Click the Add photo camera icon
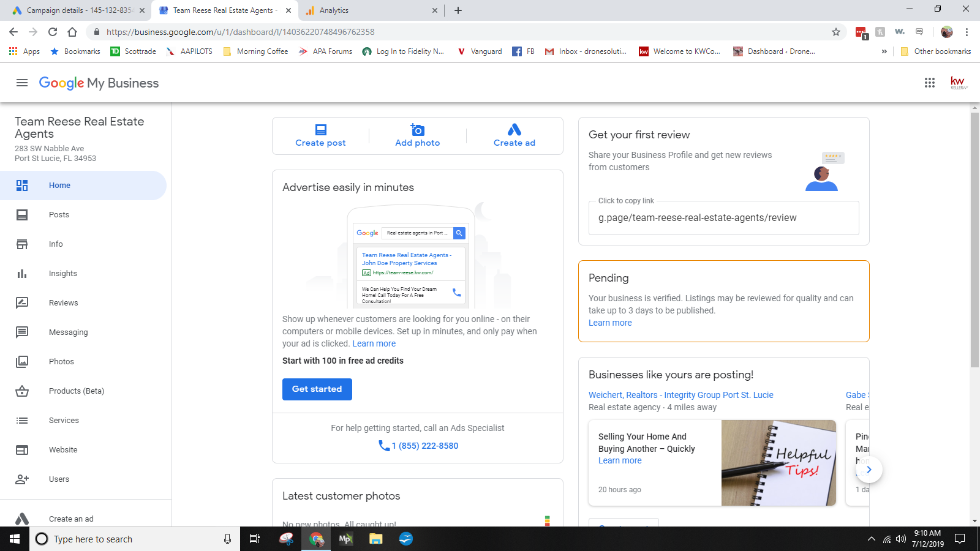The height and width of the screenshot is (551, 980). click(417, 129)
